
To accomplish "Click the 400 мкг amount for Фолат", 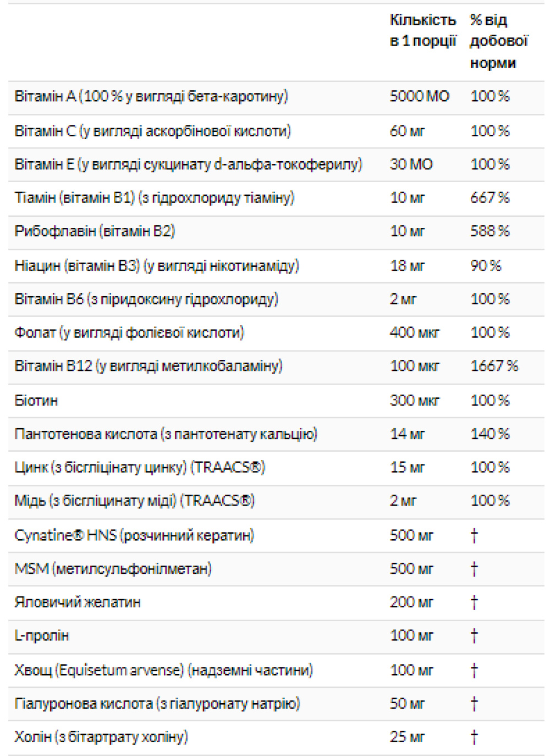I will 414,332.
